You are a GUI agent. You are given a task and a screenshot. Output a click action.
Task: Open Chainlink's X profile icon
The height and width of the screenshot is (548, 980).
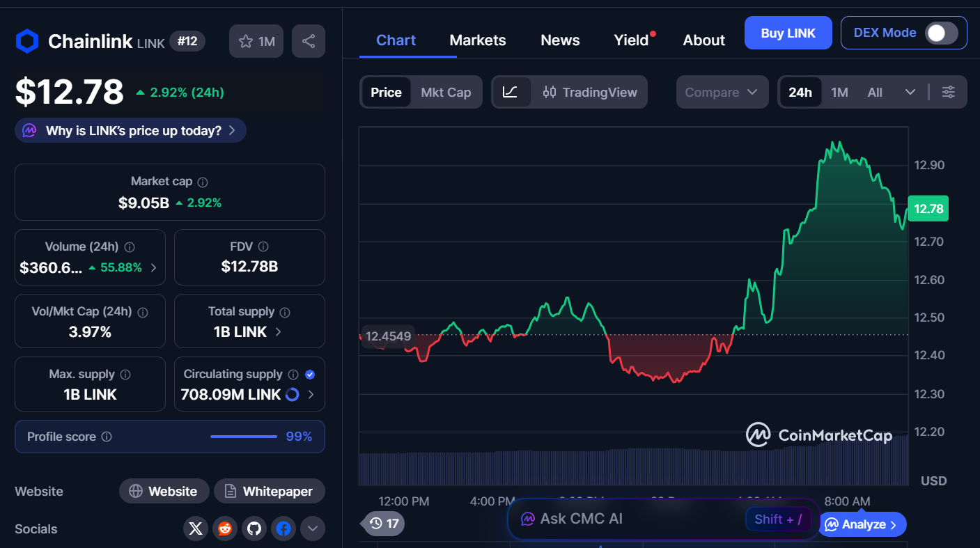[x=195, y=529]
